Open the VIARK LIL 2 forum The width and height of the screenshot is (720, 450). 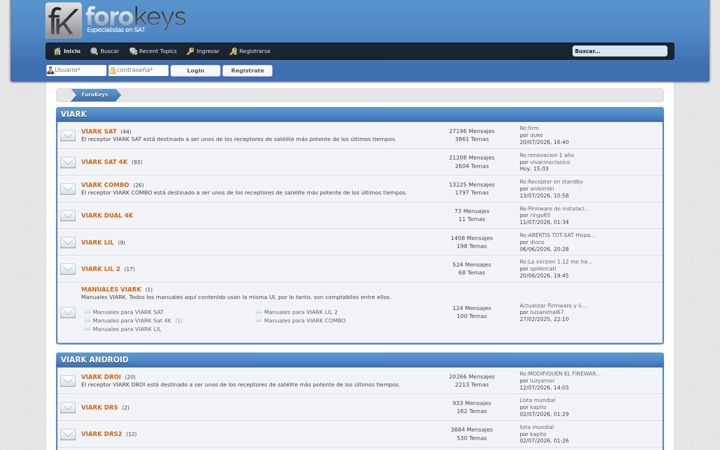pyautogui.click(x=101, y=269)
